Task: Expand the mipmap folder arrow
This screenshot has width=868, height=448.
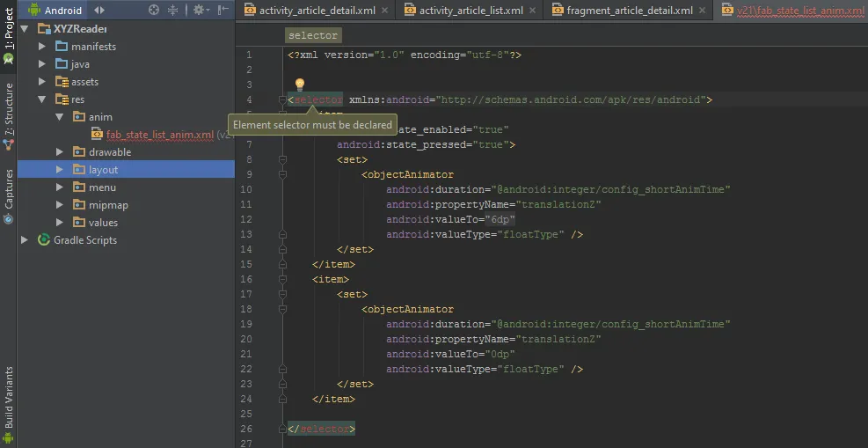Action: (x=60, y=205)
